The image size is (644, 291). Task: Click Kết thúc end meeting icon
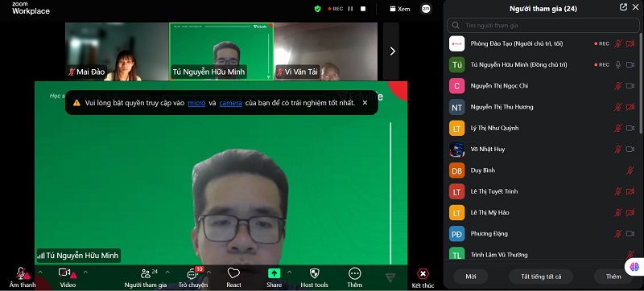pyautogui.click(x=423, y=274)
